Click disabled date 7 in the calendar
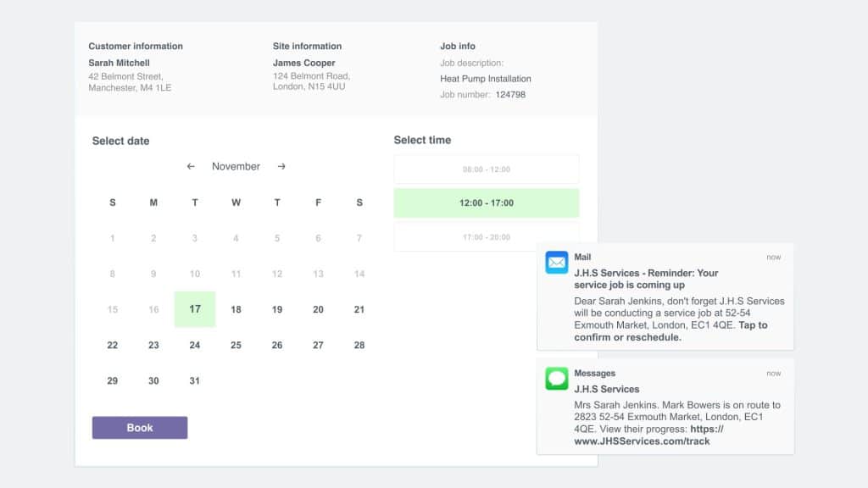 [x=359, y=238]
